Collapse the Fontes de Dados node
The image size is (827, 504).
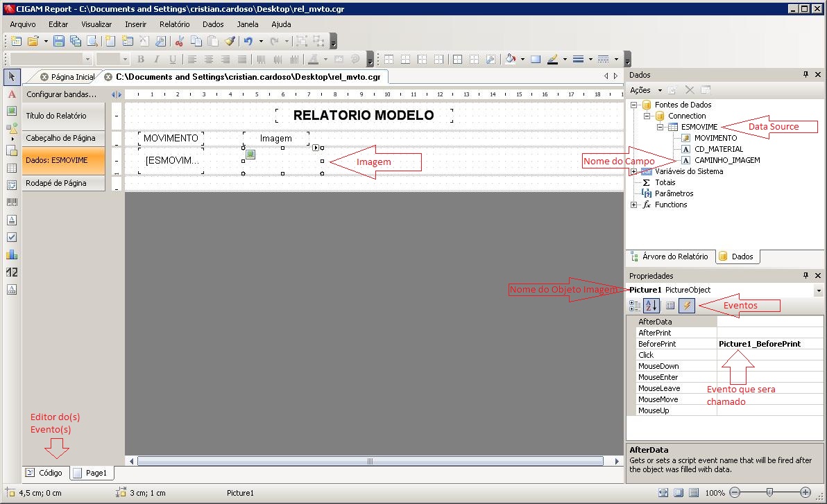(x=634, y=105)
